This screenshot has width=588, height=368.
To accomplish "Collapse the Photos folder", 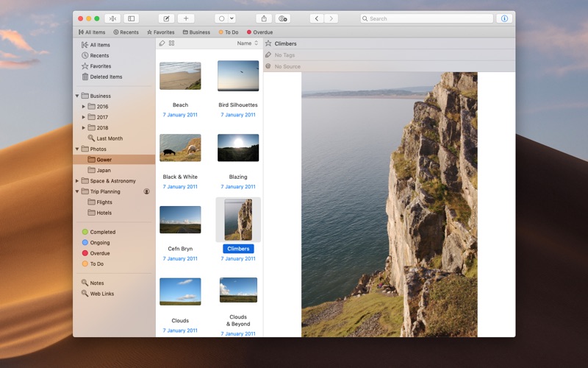I will [77, 149].
